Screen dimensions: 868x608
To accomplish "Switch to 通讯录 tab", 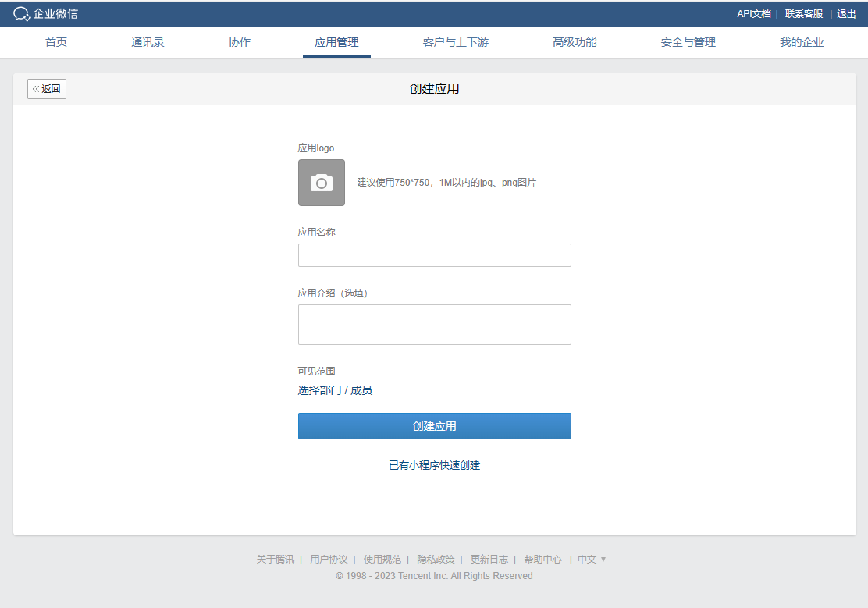I will (x=148, y=42).
